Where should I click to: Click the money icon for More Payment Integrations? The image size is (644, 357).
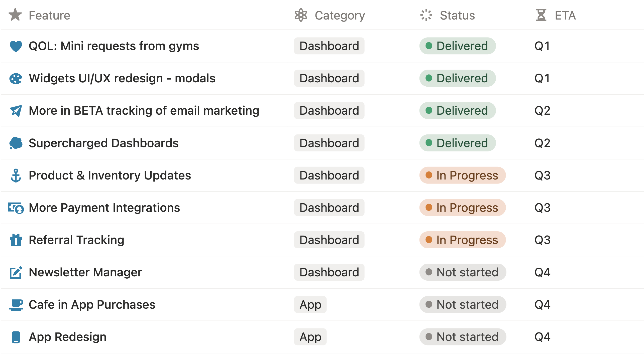tap(16, 208)
